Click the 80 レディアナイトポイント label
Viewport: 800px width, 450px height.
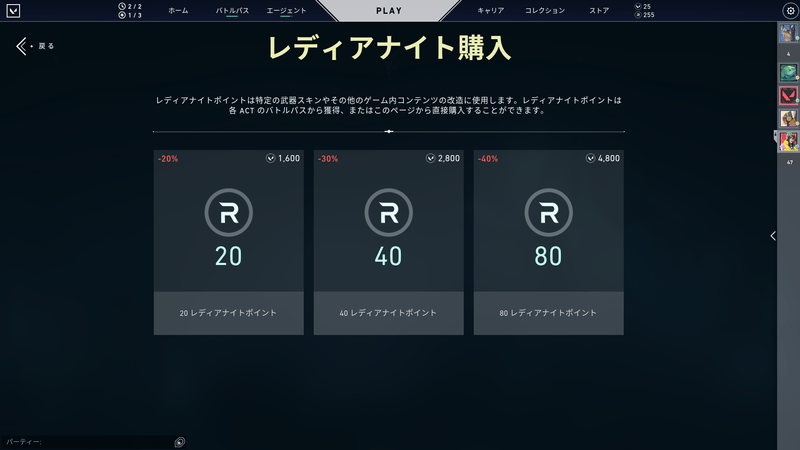548,313
